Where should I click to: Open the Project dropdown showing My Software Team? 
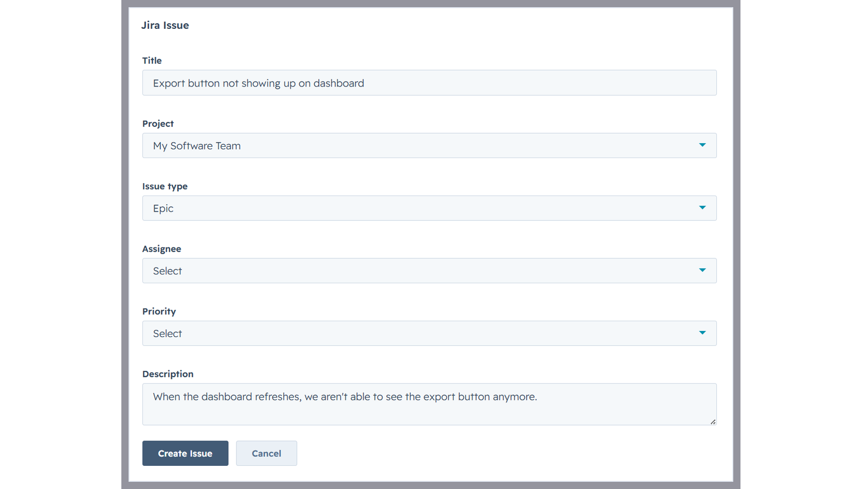point(429,146)
